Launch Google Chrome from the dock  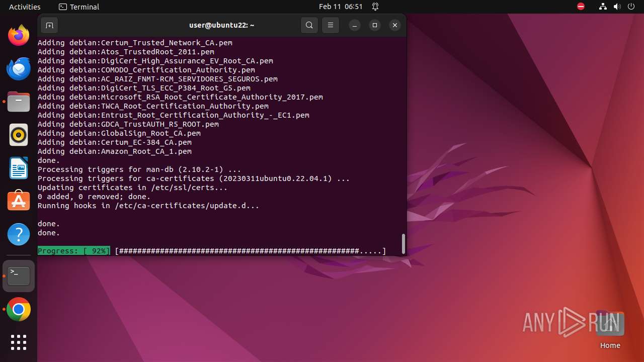pos(19,309)
